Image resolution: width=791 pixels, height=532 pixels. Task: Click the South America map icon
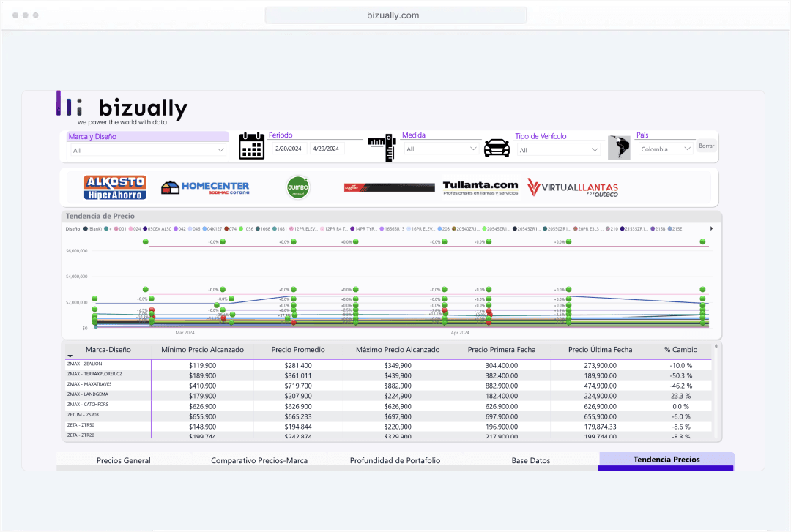[619, 148]
